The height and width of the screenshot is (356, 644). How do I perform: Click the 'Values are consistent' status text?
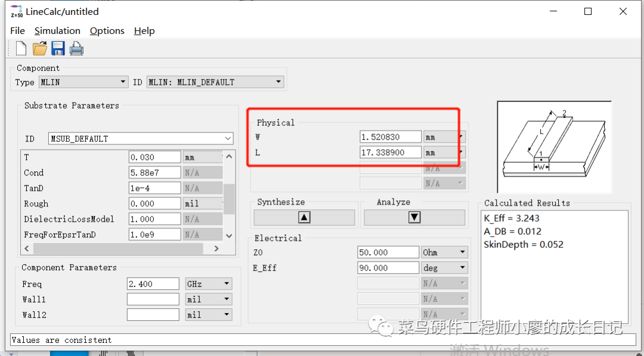61,340
